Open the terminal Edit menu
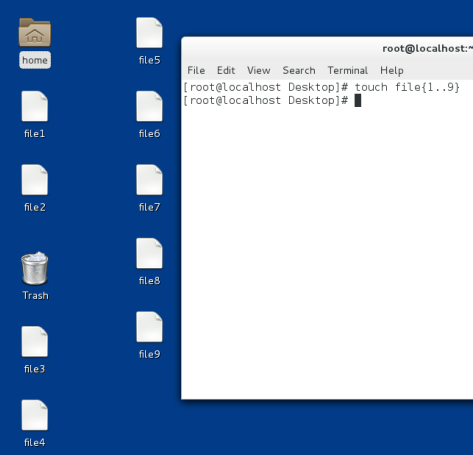This screenshot has height=455, width=473. click(x=226, y=70)
